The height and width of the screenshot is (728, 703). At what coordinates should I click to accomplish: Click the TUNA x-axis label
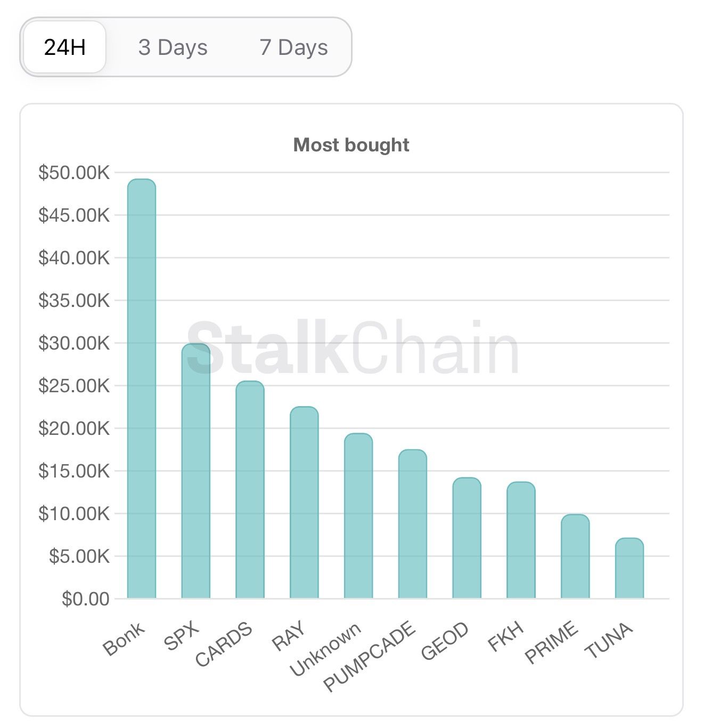tap(609, 641)
